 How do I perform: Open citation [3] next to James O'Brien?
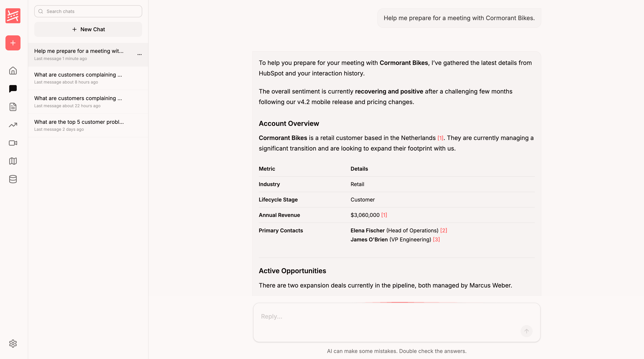(436, 239)
